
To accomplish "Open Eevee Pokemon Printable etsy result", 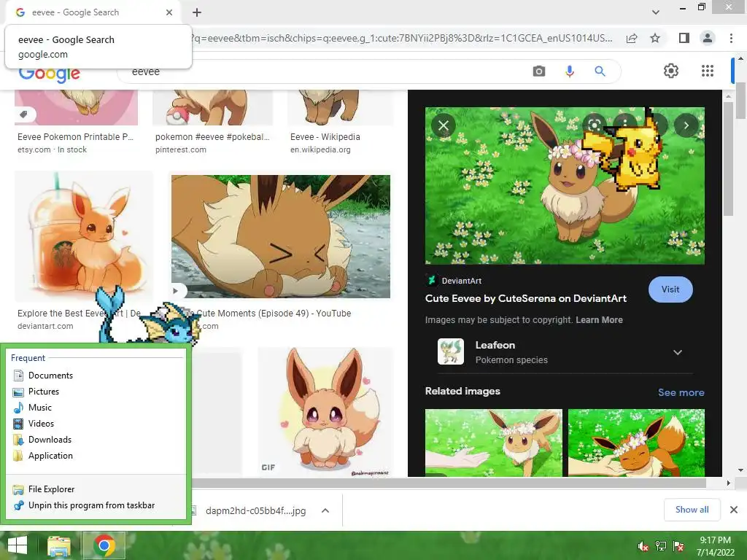I will 75,136.
